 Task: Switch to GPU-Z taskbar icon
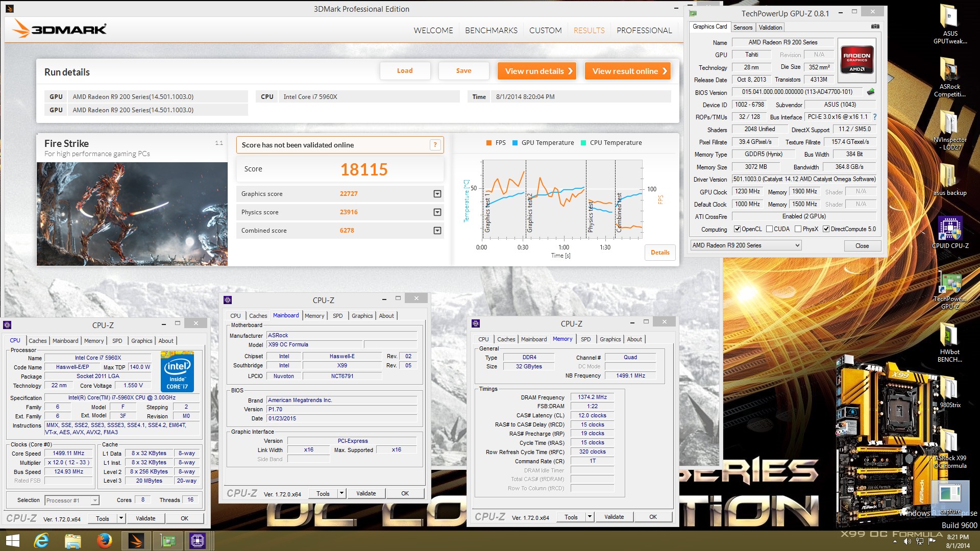tap(168, 540)
